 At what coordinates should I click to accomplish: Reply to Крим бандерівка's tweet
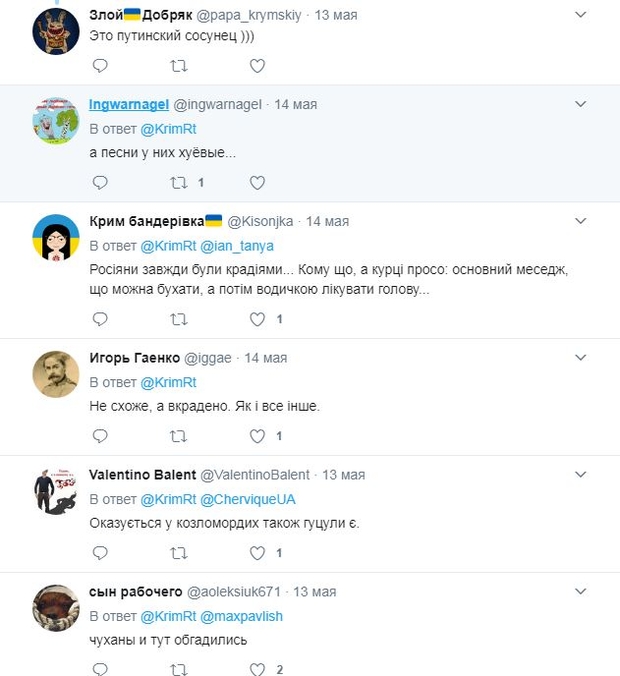(x=100, y=319)
